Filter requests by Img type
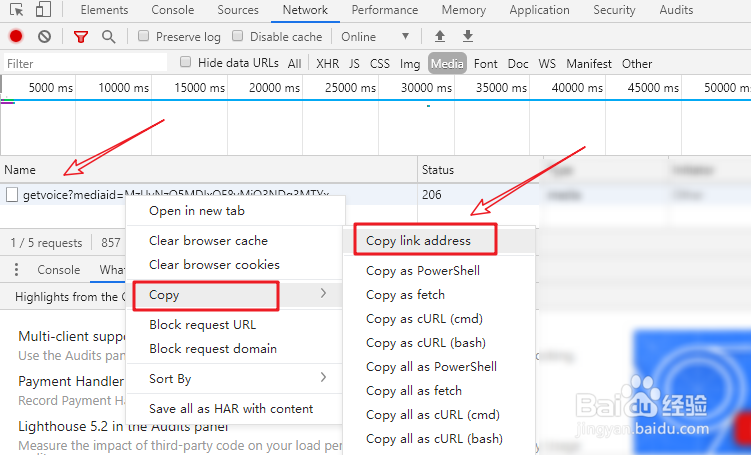Screen dimensions: 751x455 [x=410, y=64]
